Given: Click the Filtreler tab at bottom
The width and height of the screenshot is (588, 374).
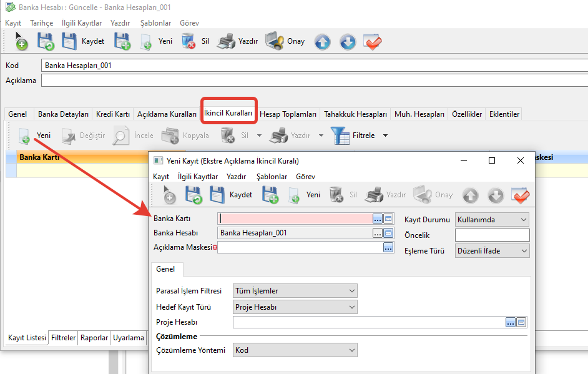Looking at the screenshot, I should (x=64, y=338).
